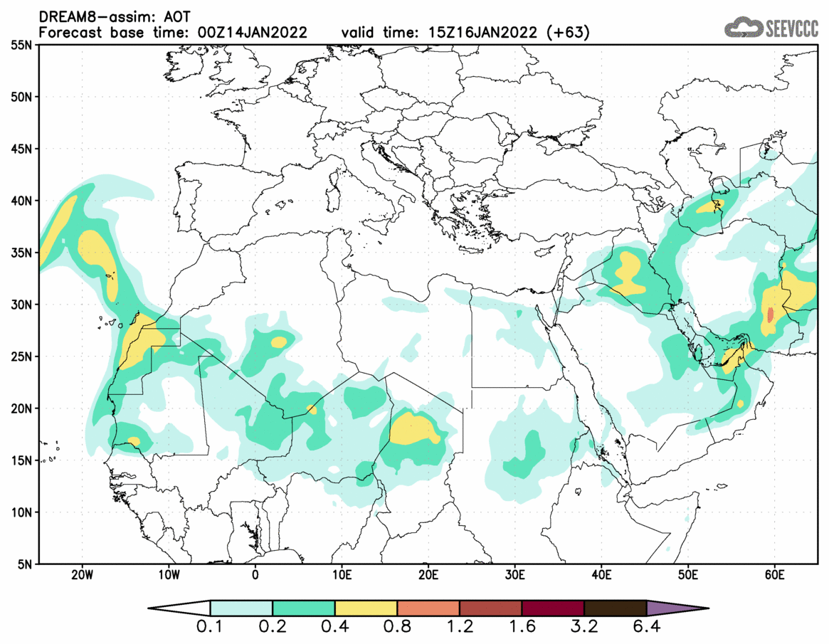Click the "20E" longitude label
Screen dimensions: 829x644
[428, 575]
